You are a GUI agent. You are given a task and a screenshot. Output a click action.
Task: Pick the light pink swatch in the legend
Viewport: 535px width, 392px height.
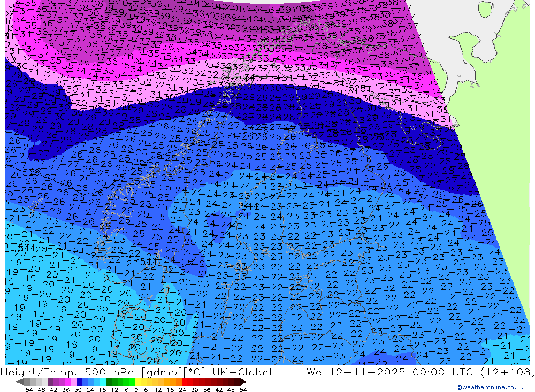click(x=73, y=382)
